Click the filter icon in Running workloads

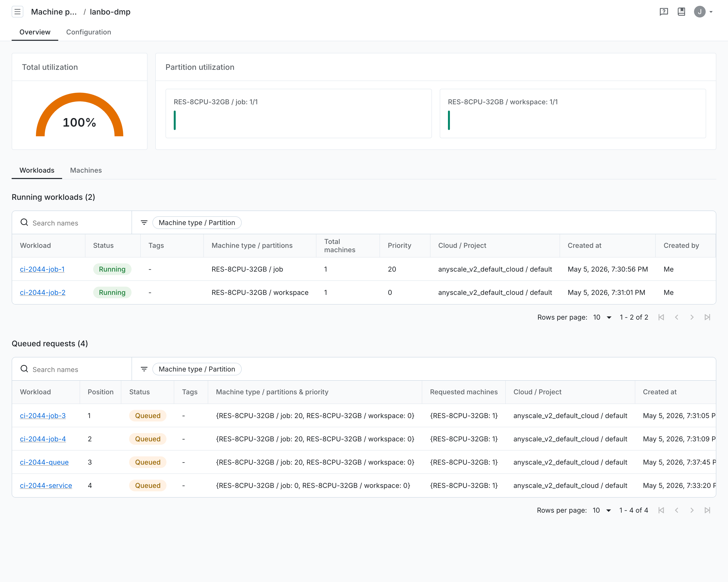point(144,223)
